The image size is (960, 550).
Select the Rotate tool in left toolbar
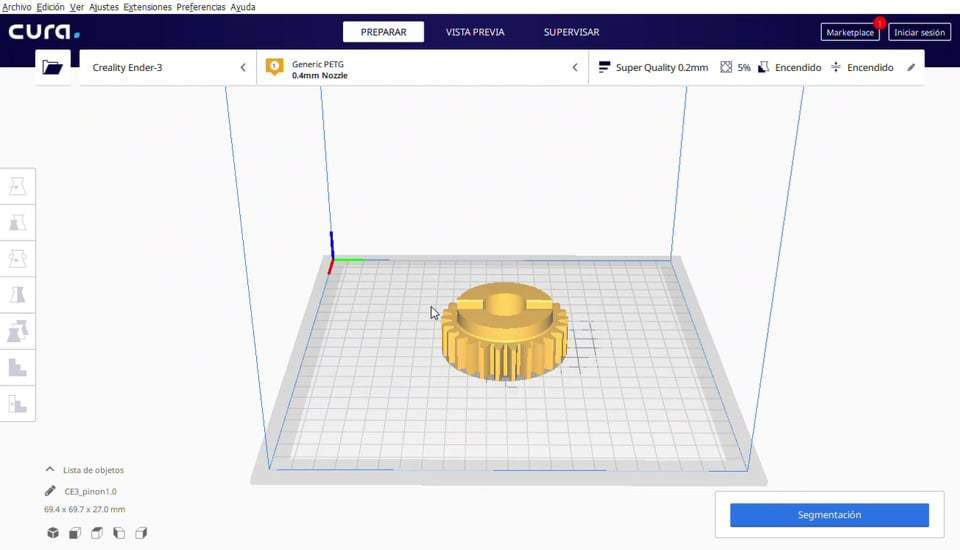18,258
